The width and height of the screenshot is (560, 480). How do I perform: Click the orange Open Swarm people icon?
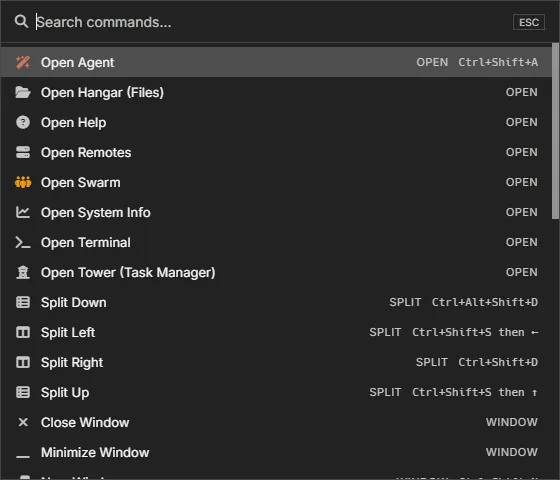[x=23, y=182]
